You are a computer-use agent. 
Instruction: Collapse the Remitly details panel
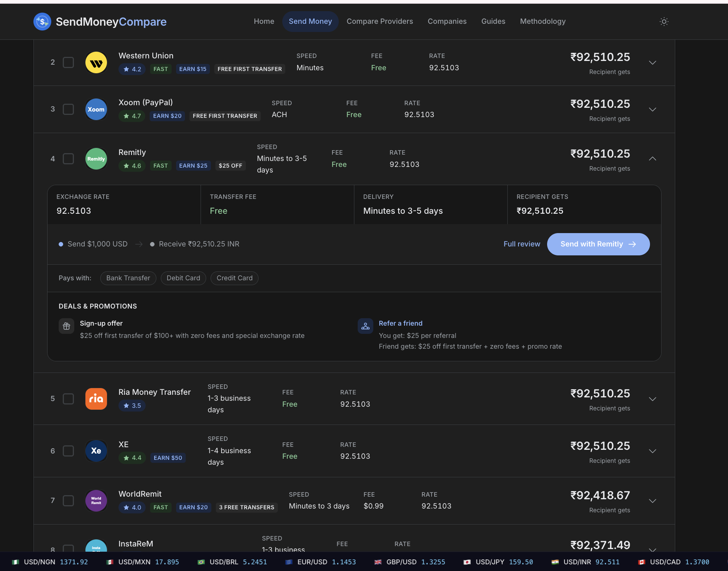(x=653, y=158)
